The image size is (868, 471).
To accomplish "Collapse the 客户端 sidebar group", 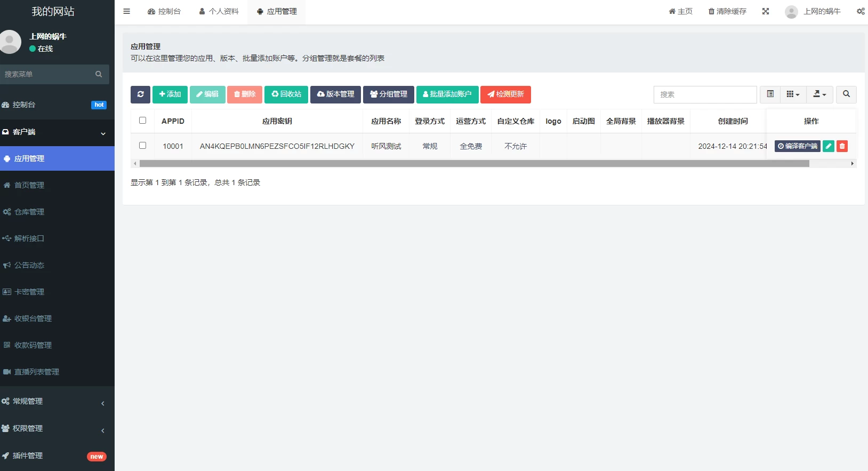I will (x=57, y=132).
